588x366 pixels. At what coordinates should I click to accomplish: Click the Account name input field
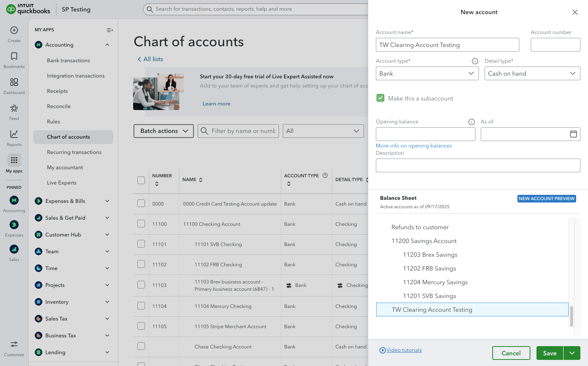coord(447,45)
